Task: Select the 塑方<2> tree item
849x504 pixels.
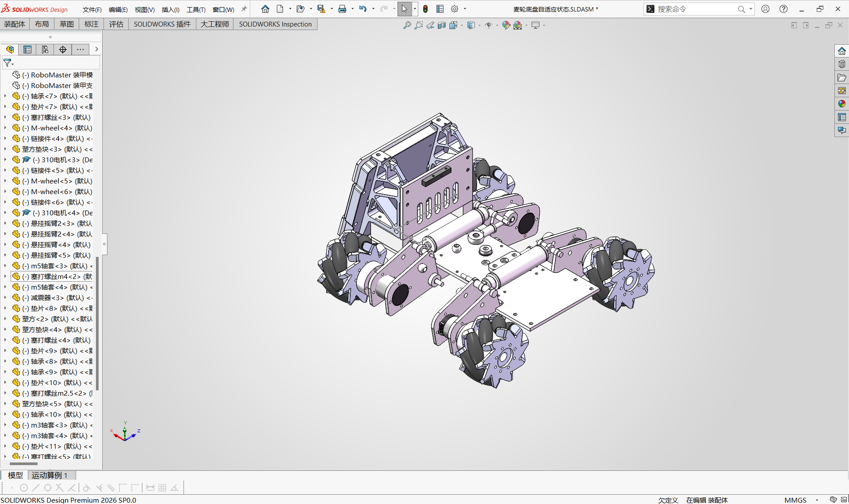Action: pos(52,319)
